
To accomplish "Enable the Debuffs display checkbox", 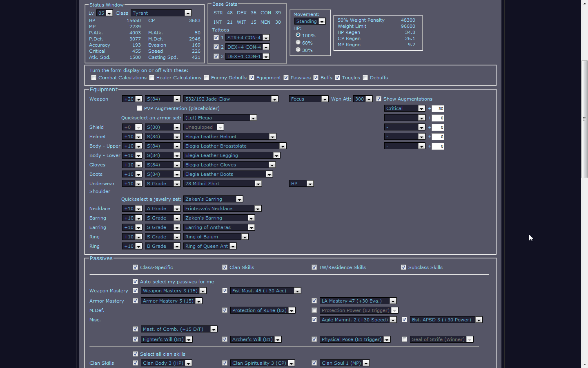I will click(x=365, y=78).
